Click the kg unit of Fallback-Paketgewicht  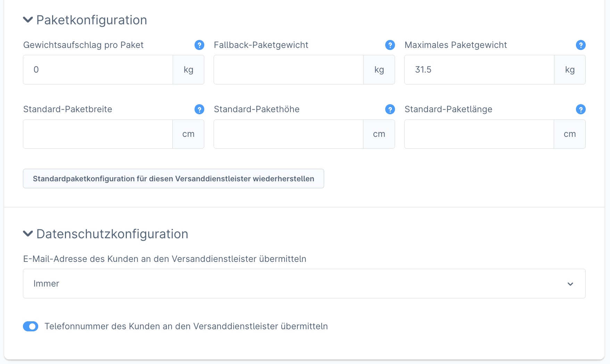coord(379,69)
